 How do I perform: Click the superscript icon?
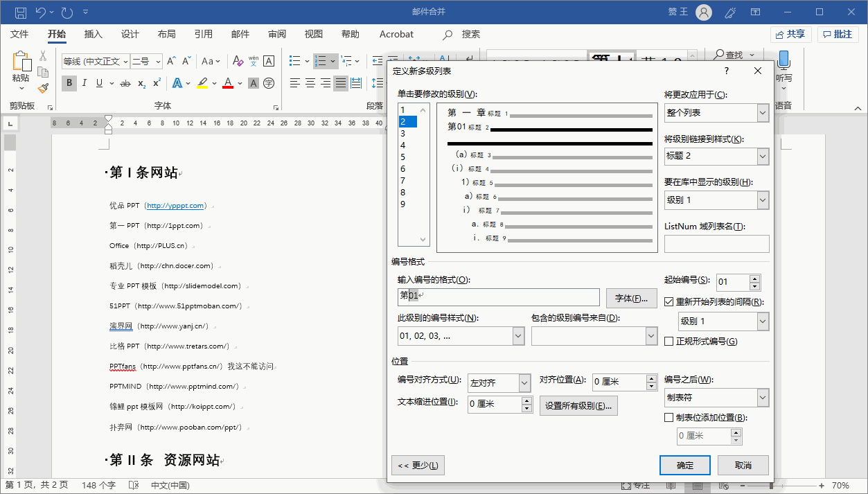(157, 83)
